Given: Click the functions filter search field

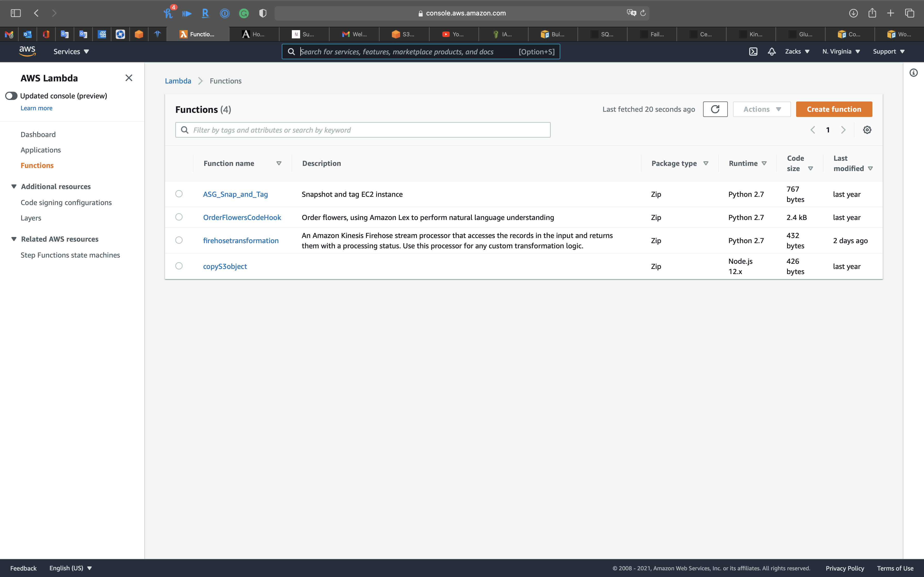Looking at the screenshot, I should (363, 130).
